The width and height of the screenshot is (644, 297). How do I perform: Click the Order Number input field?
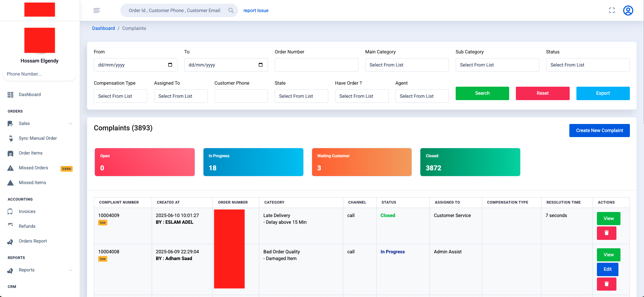click(x=316, y=65)
